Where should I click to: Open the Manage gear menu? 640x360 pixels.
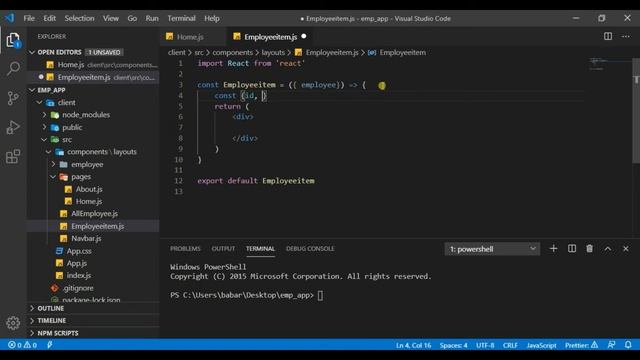pyautogui.click(x=13, y=323)
